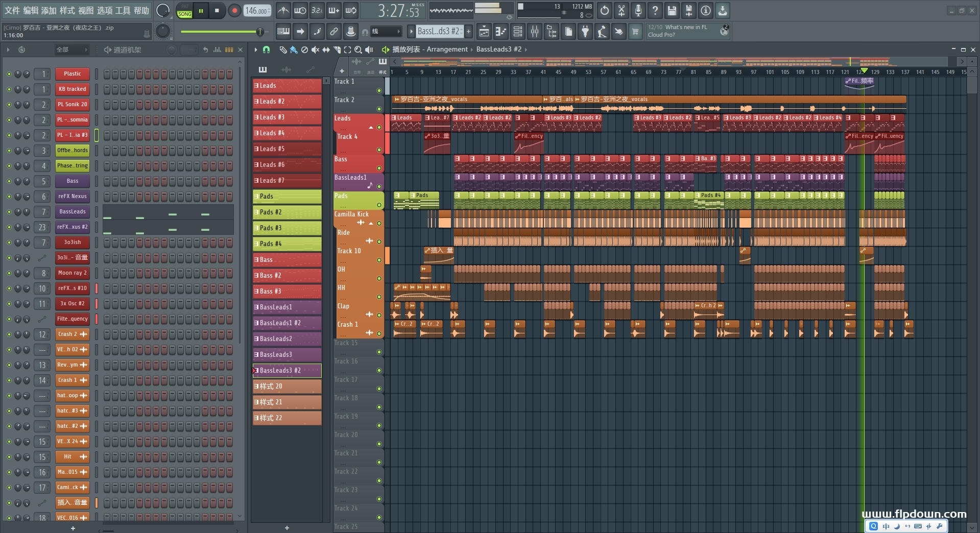The width and height of the screenshot is (980, 533).
Task: Click the metronome icon in top toolbar
Action: (283, 10)
